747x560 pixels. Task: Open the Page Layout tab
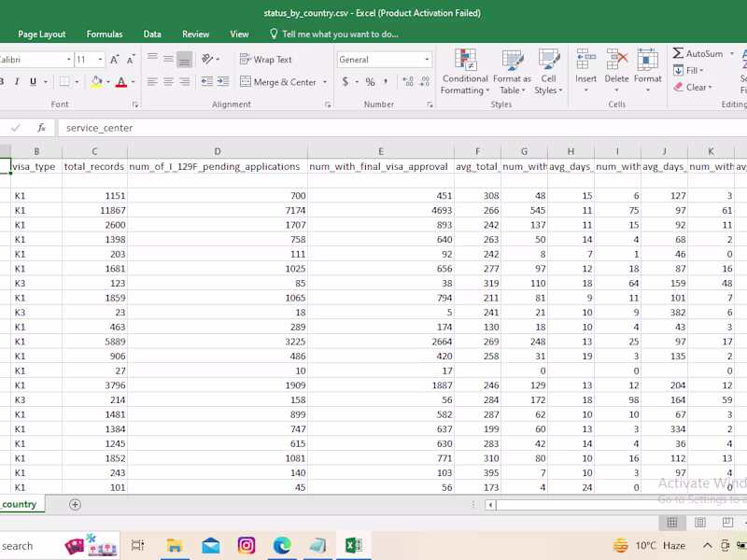coord(42,35)
